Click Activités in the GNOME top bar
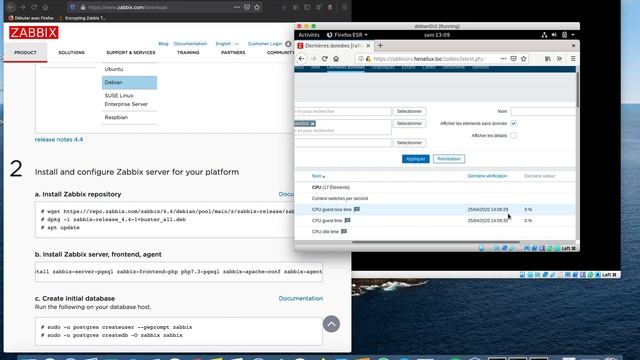This screenshot has width=640, height=360. 309,35
